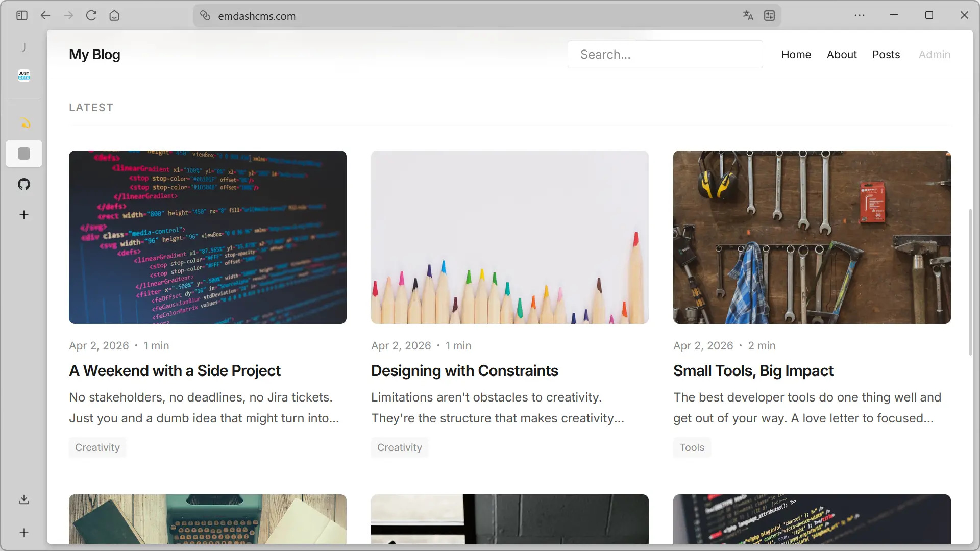Click the Admin link

pyautogui.click(x=934, y=55)
